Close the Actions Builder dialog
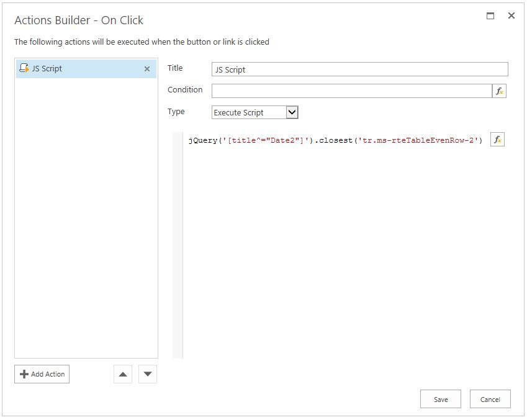Viewport: 527px width, 420px height. [x=511, y=16]
